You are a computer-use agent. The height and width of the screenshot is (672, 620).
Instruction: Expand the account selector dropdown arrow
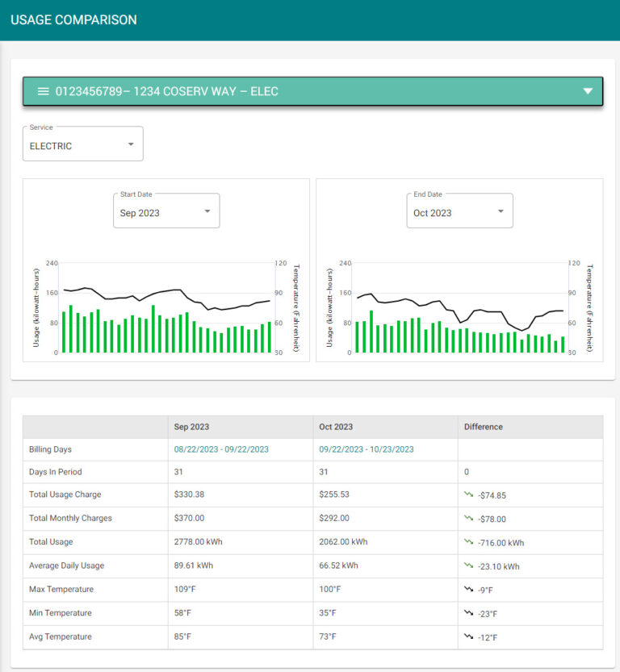(x=588, y=91)
